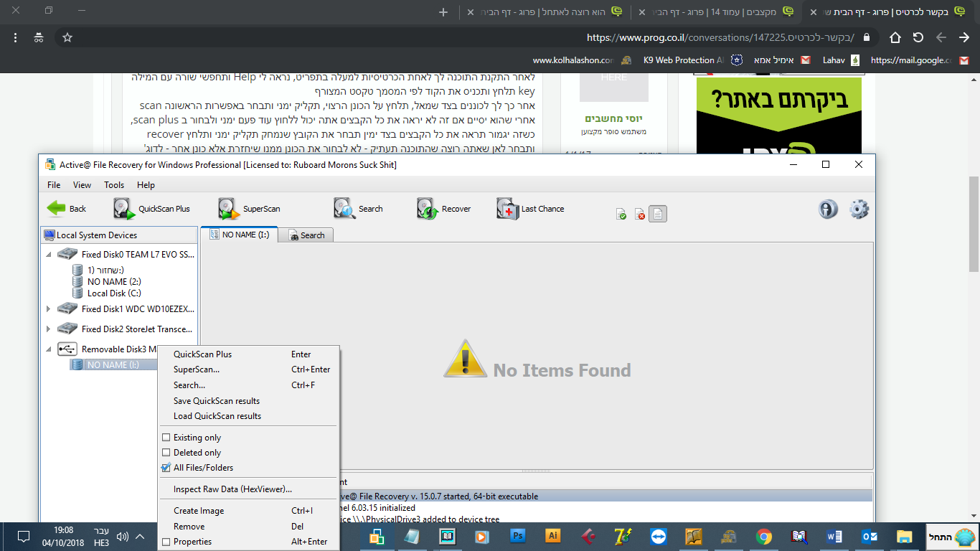Screen dimensions: 980x551
Task: Tick the Existing only checkbox
Action: (166, 438)
